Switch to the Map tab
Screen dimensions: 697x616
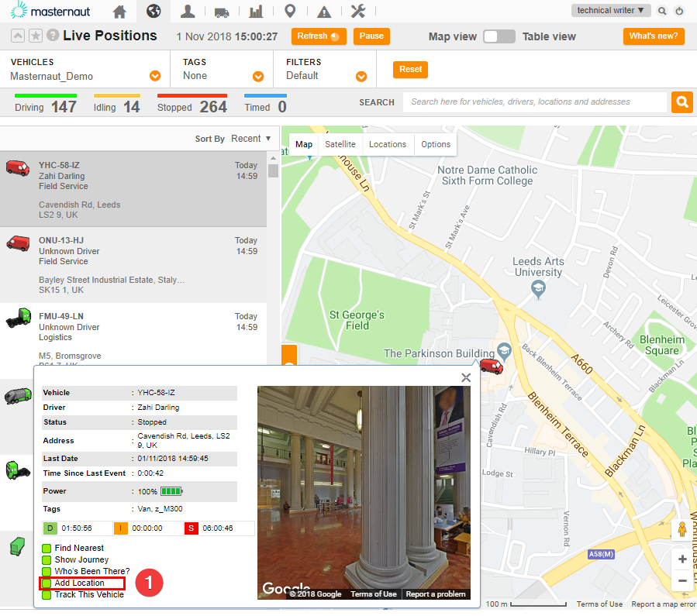click(304, 144)
